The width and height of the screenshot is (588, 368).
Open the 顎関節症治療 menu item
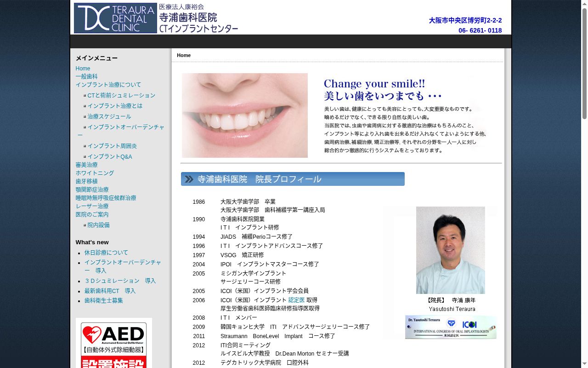[x=92, y=190]
